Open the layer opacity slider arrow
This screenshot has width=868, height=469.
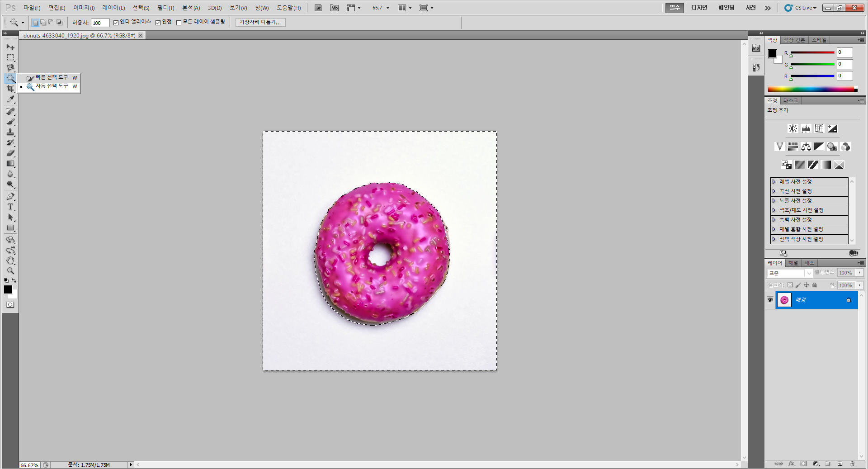point(859,273)
